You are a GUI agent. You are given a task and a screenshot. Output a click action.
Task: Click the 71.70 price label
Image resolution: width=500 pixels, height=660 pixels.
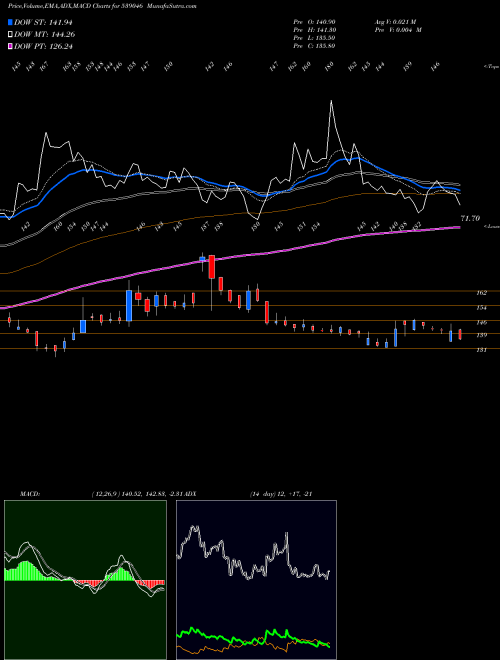tap(470, 218)
